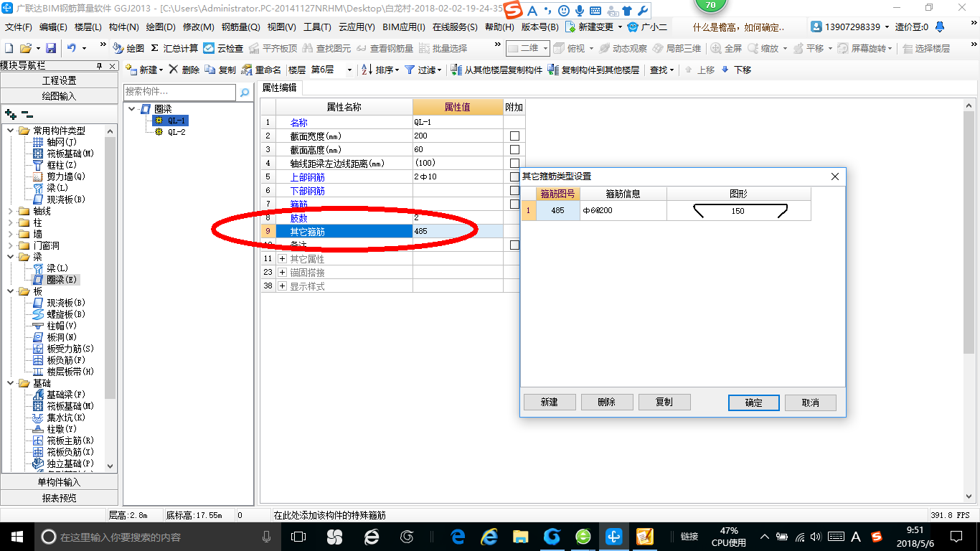Viewport: 980px width, 551px height.
Task: Click 新建 in the stirrup type dialog
Action: 550,402
